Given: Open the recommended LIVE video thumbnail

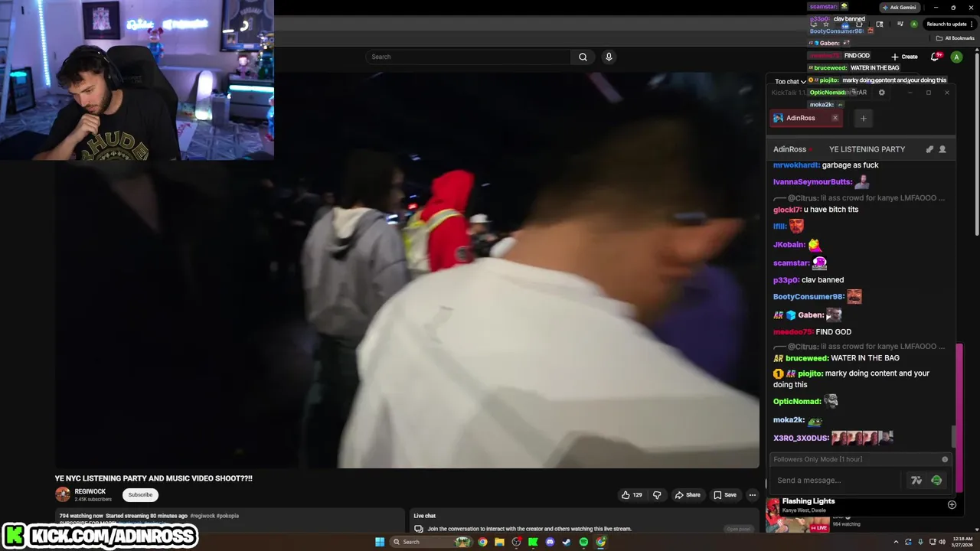Looking at the screenshot, I should click(797, 523).
